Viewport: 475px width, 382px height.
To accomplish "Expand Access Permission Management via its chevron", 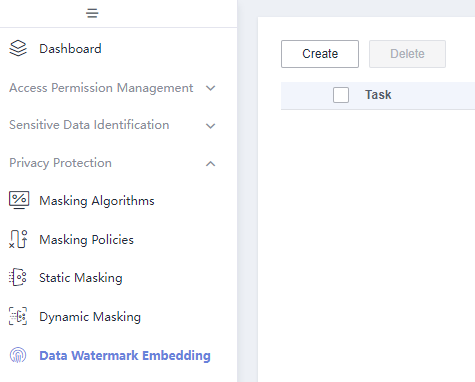I will [210, 88].
